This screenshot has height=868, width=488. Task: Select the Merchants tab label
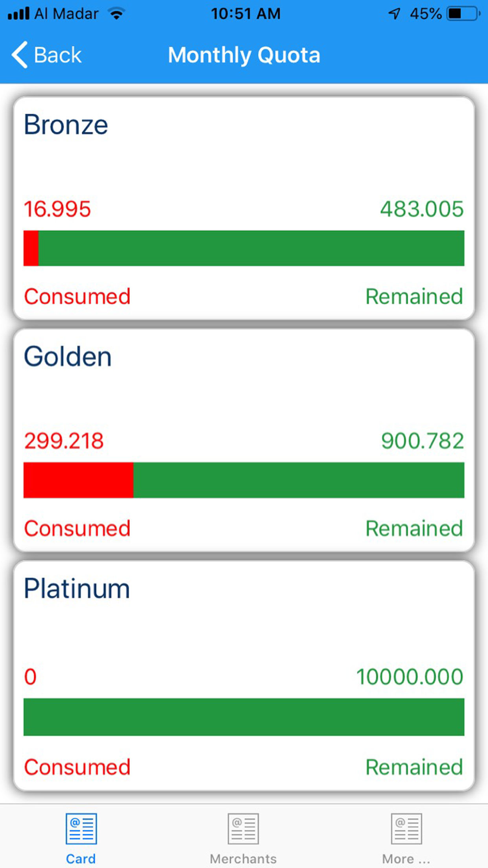[x=243, y=859]
